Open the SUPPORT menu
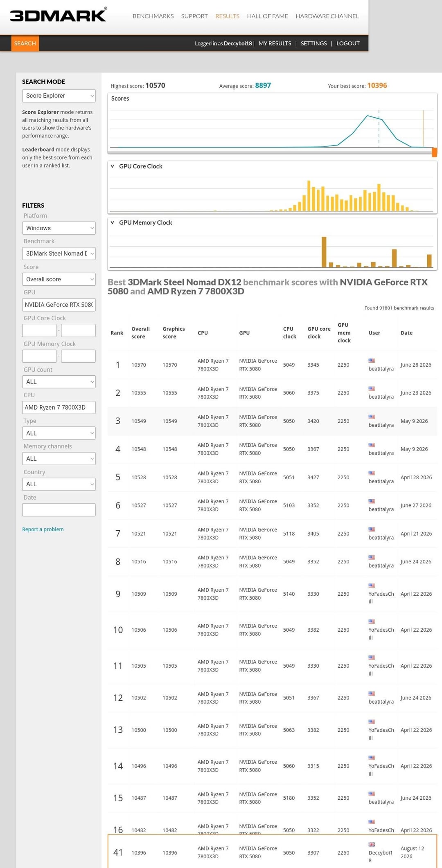442x868 pixels. [194, 16]
